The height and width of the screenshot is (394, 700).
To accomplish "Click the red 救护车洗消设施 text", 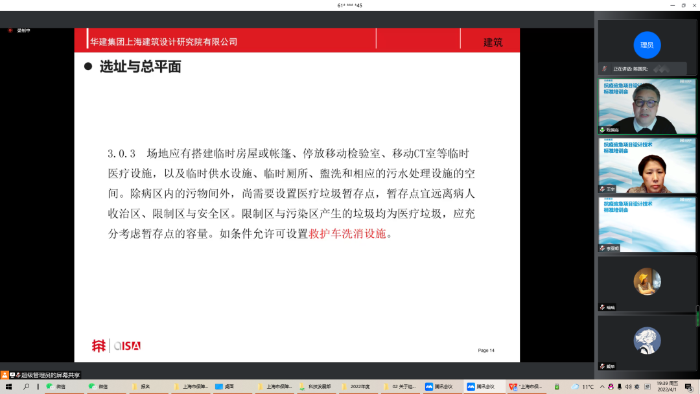I will (347, 234).
